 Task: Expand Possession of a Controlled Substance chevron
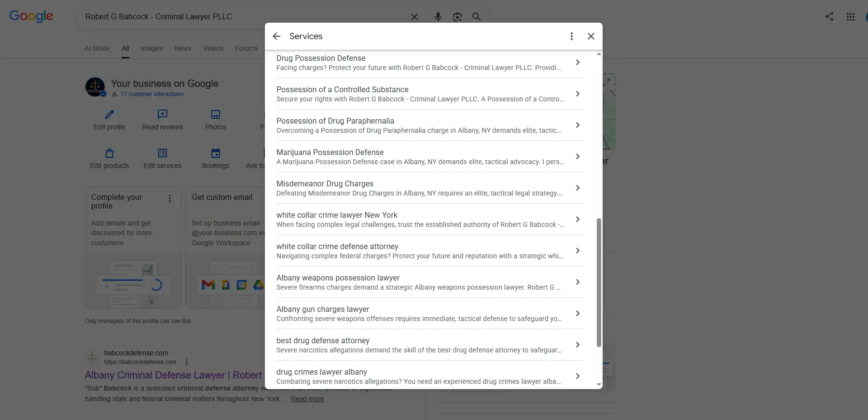pos(578,94)
